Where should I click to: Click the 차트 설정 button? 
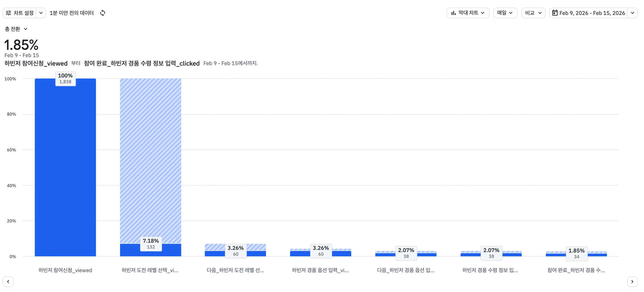[x=23, y=13]
